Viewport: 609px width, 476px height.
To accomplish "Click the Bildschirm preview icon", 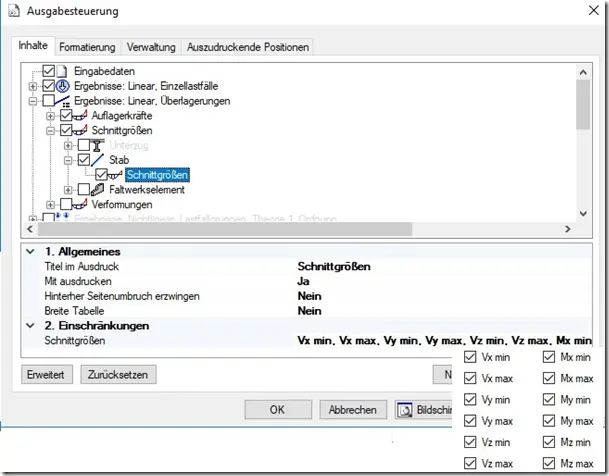I will click(405, 410).
